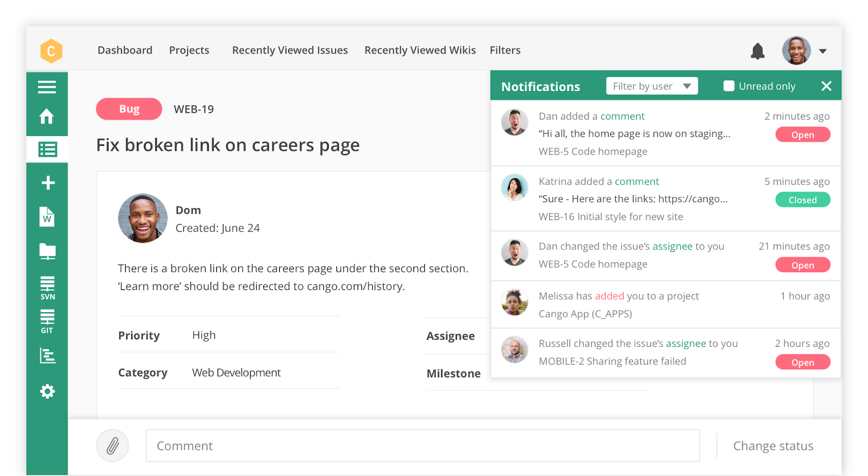
Task: Open the GIT repository icon
Action: point(47,321)
